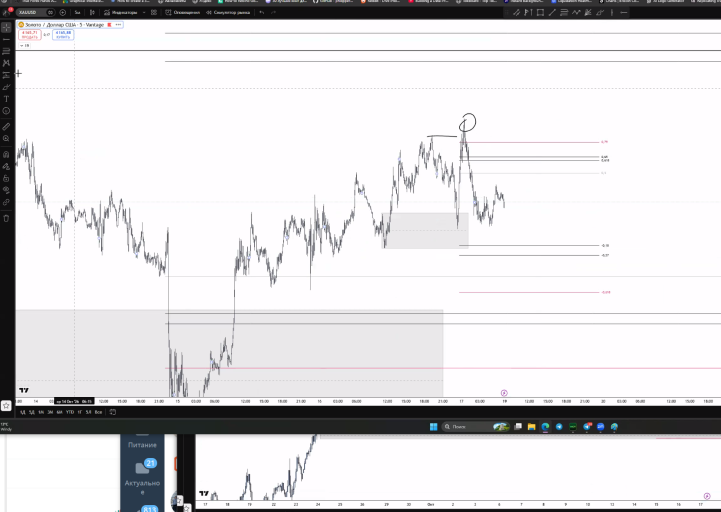Select the parallel channel tool in favorites bar
This screenshot has width=721, height=512.
pos(516,12)
